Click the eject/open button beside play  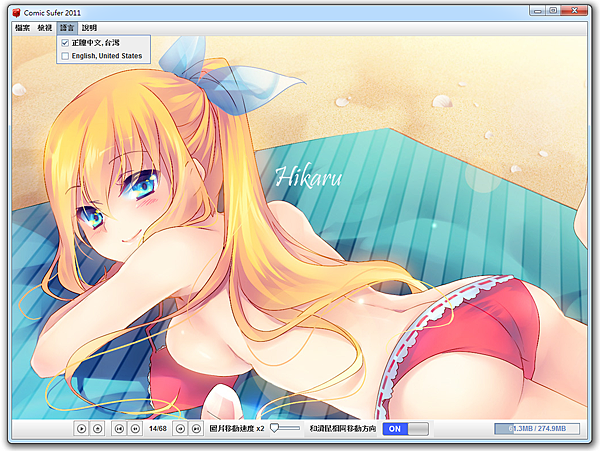click(x=97, y=428)
